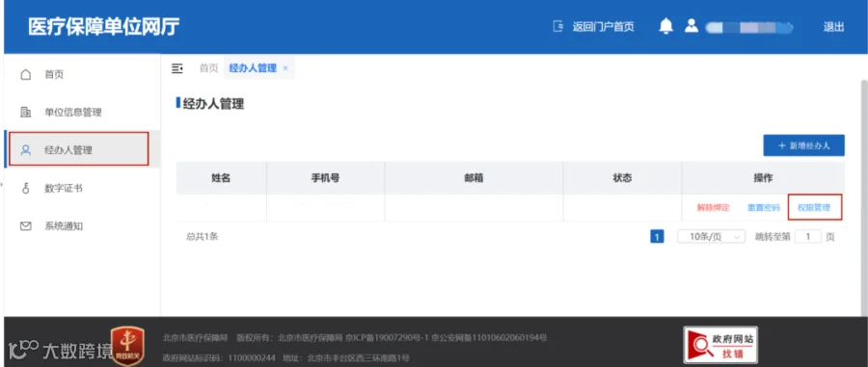Click the blurred username in header

click(749, 27)
